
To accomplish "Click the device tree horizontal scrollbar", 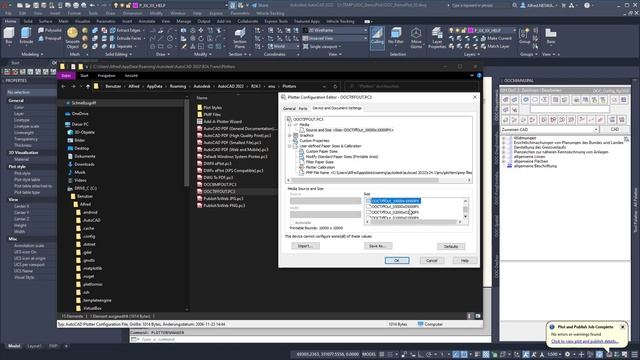I will coord(379,180).
